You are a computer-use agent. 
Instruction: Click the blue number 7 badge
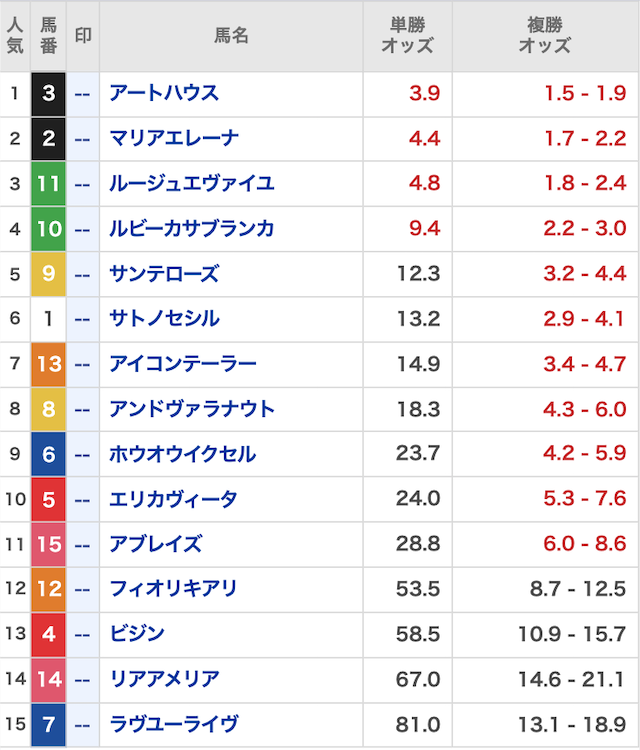(x=48, y=724)
